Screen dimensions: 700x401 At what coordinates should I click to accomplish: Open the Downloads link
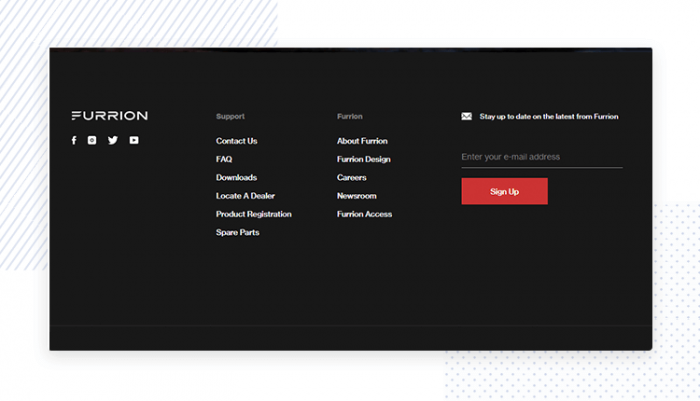click(x=236, y=178)
